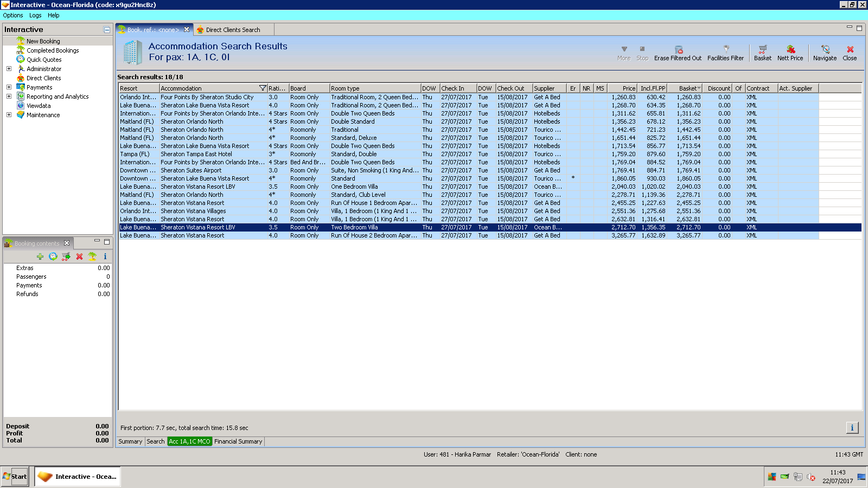Click the Completed Bookings icon in sidebar
This screenshot has height=488, width=868.
point(21,50)
